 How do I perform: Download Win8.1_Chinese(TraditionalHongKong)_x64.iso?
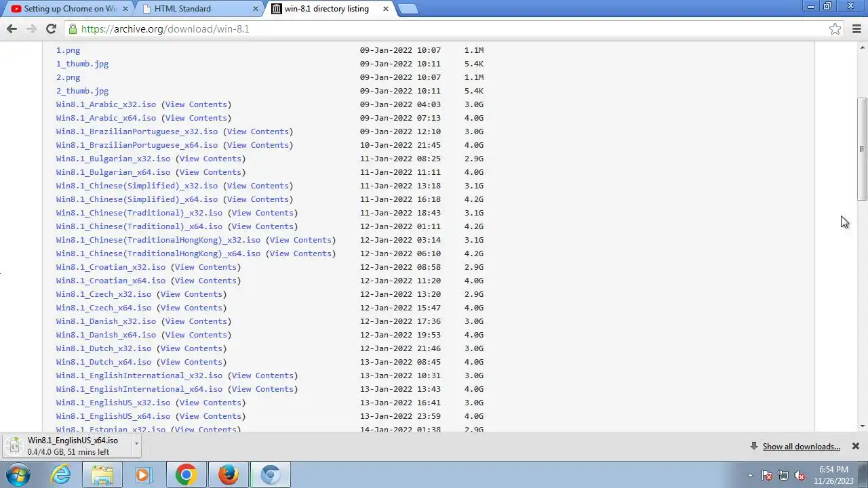coord(158,253)
